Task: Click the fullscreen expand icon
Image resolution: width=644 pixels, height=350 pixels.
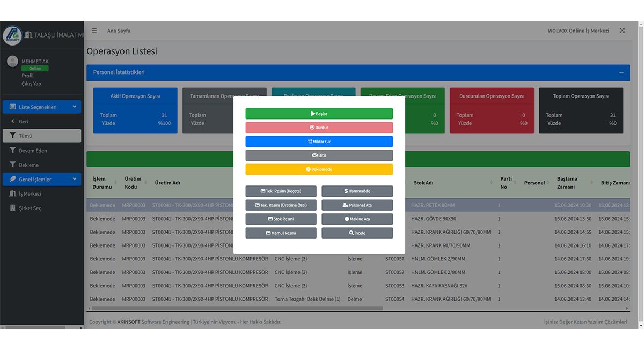Action: [622, 31]
